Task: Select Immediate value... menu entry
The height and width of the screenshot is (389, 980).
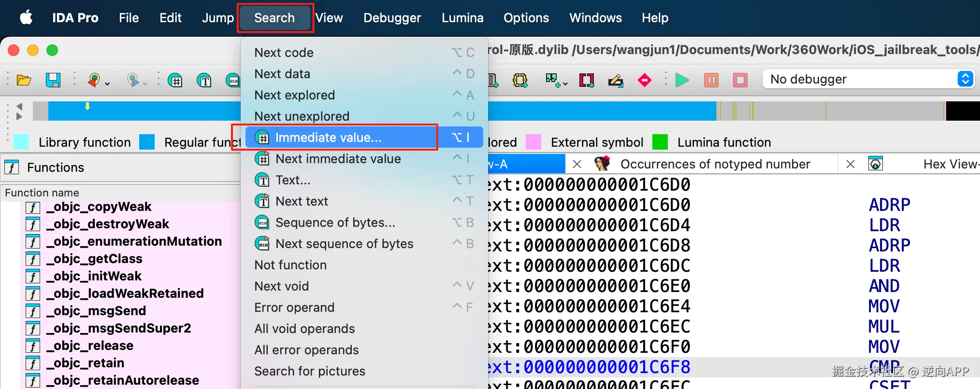Action: coord(364,138)
